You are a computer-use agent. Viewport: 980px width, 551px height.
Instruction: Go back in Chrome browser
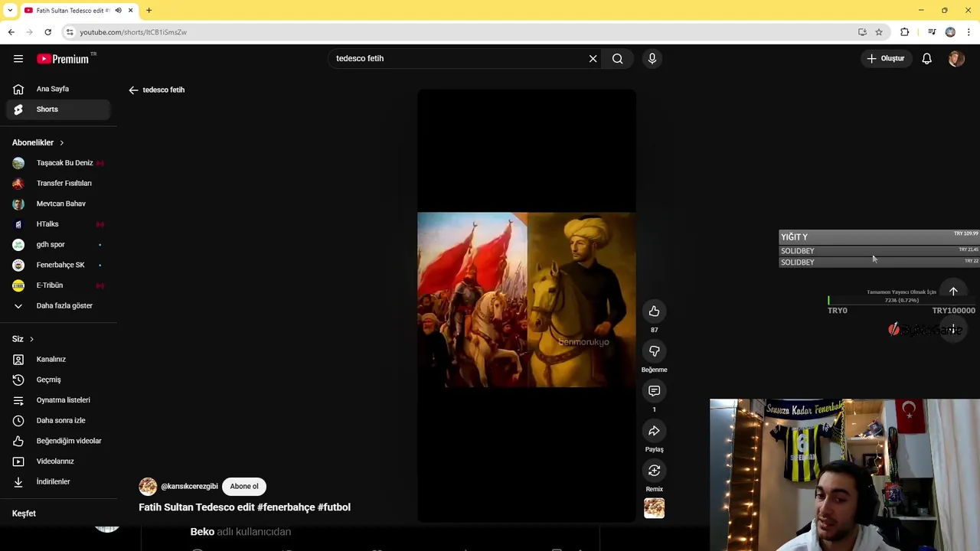coord(11,32)
